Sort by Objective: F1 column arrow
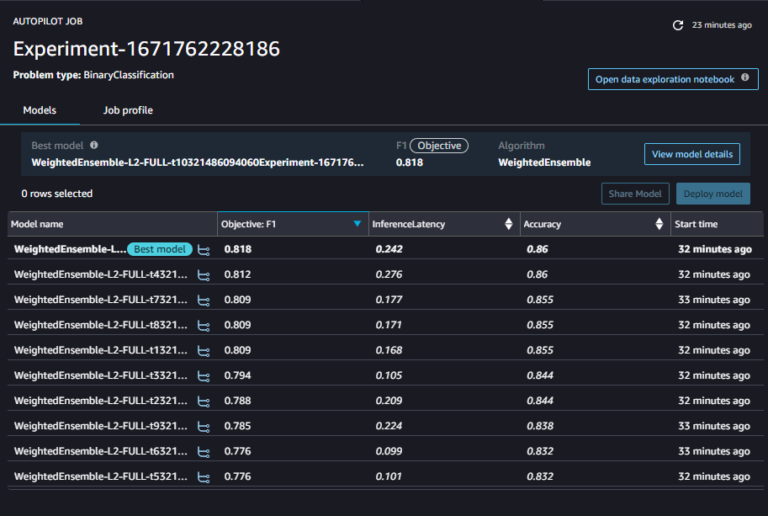This screenshot has height=516, width=768. click(x=357, y=224)
